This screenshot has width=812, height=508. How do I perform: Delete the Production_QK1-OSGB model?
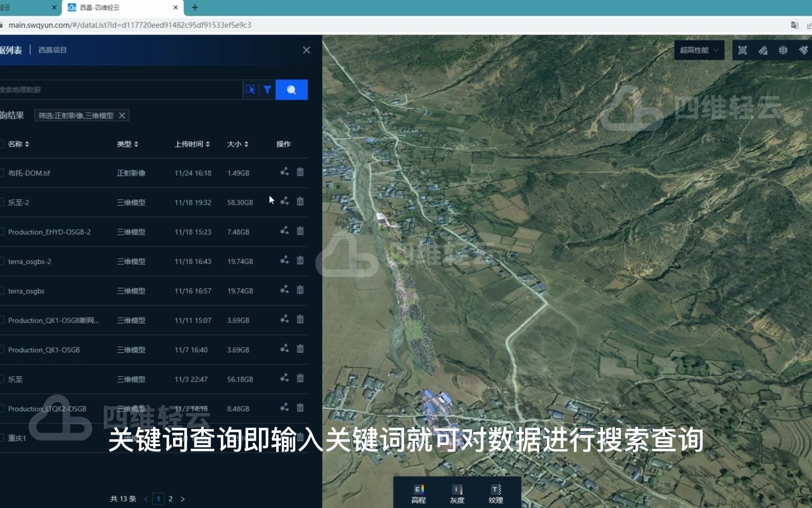pos(300,349)
